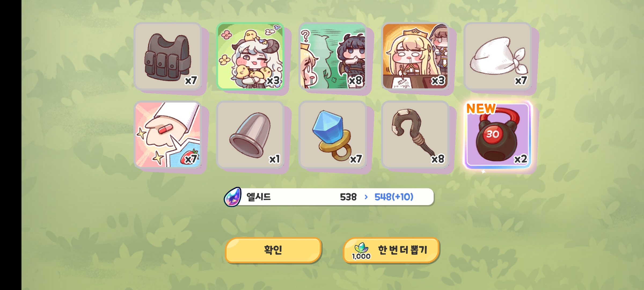Open the silver thimble item x1
This screenshot has width=644, height=290.
(x=250, y=135)
